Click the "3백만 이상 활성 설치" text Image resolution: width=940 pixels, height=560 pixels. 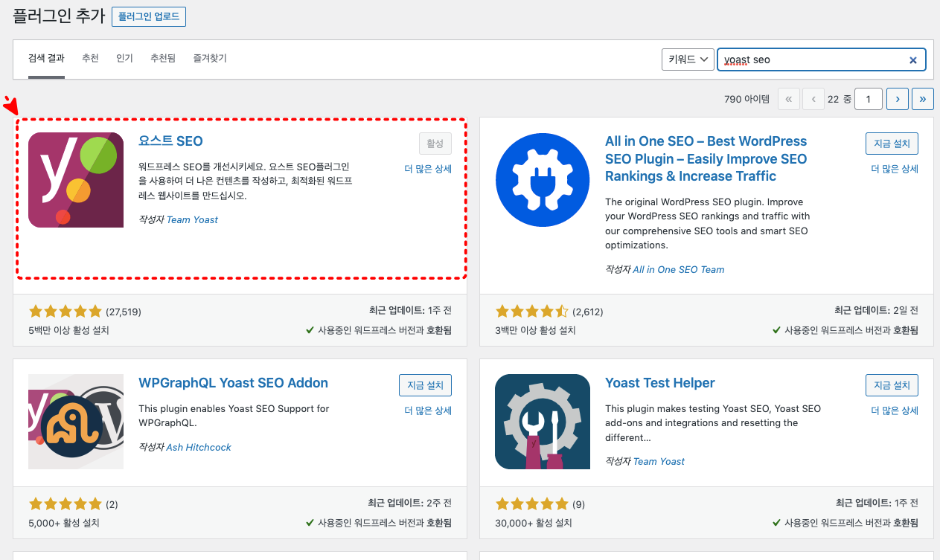pos(535,330)
